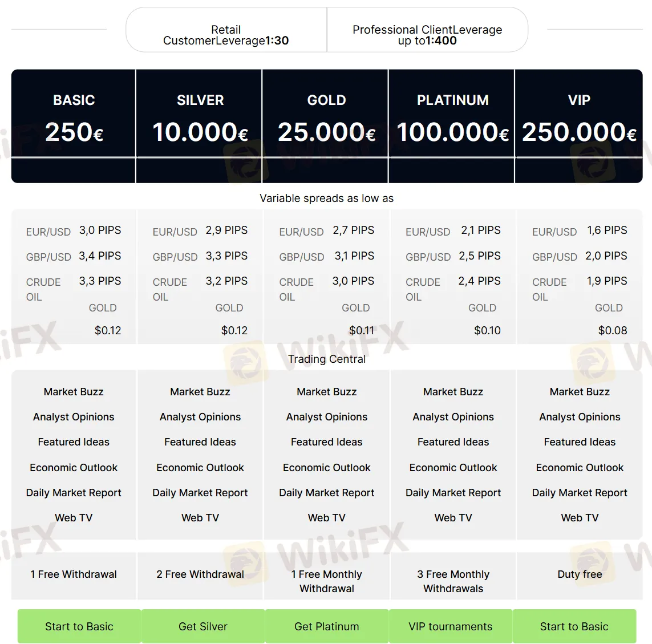Click Start to Basic under VIP column

click(574, 626)
